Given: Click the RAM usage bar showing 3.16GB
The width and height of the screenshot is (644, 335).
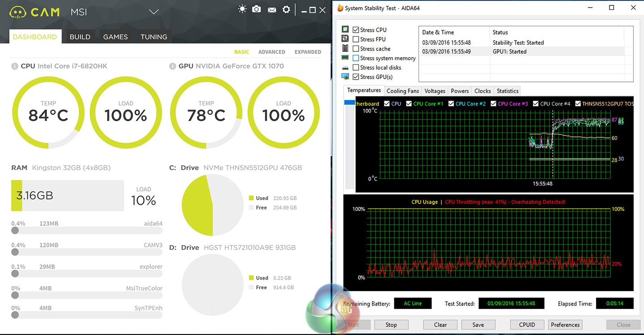Looking at the screenshot, I should point(68,195).
